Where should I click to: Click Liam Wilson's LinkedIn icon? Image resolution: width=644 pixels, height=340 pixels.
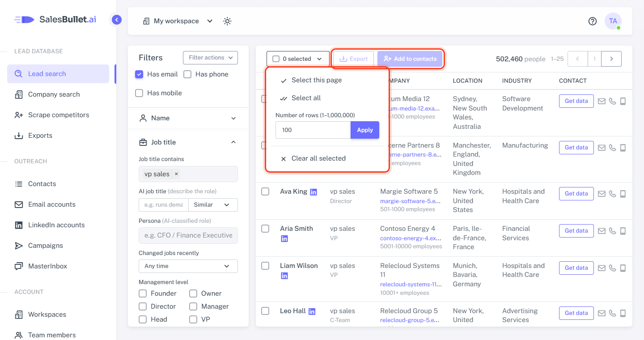point(284,276)
